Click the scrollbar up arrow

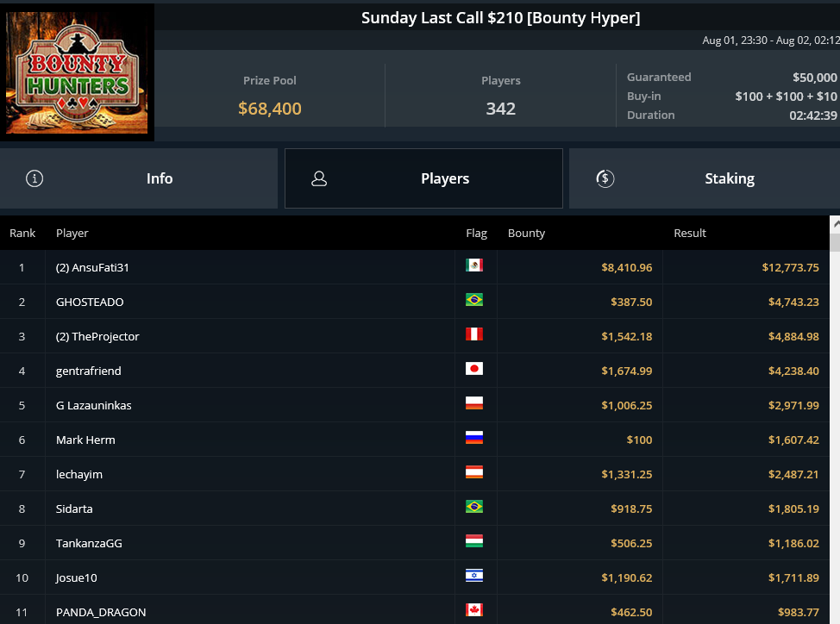pos(835,224)
